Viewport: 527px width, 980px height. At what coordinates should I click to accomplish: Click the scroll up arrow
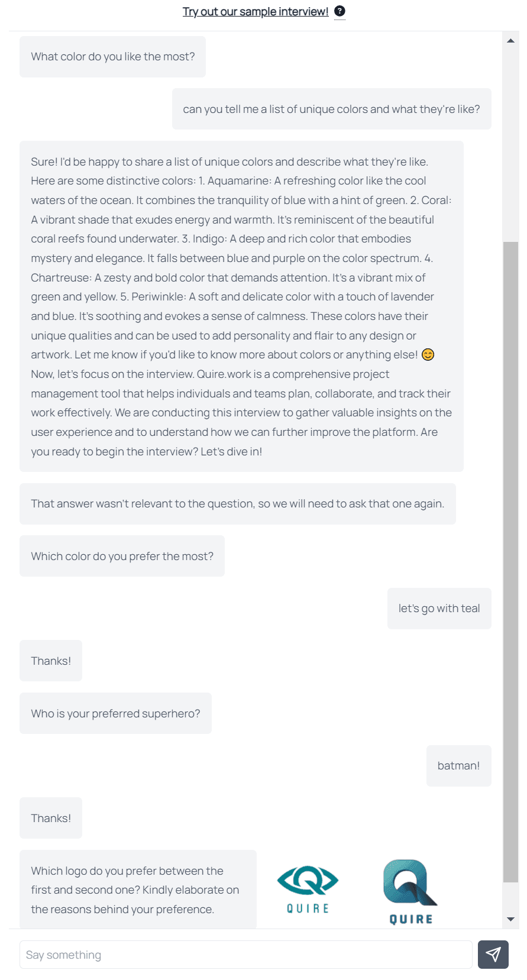pos(510,41)
